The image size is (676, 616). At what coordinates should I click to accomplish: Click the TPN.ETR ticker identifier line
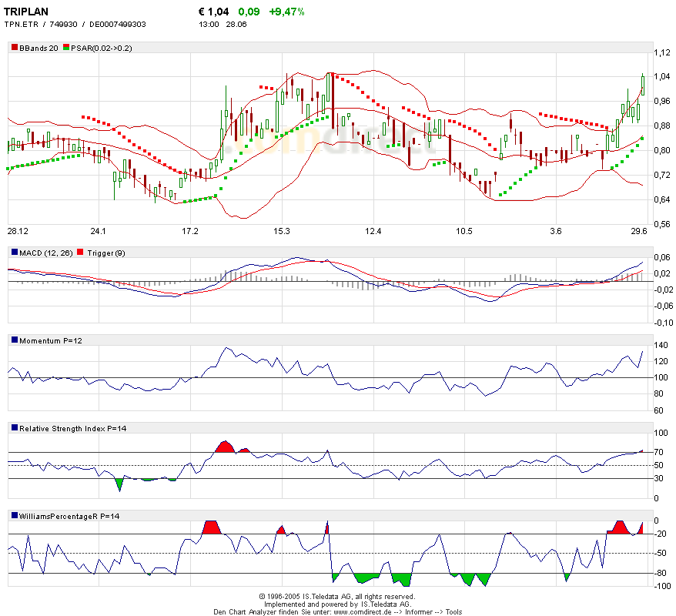tap(75, 25)
